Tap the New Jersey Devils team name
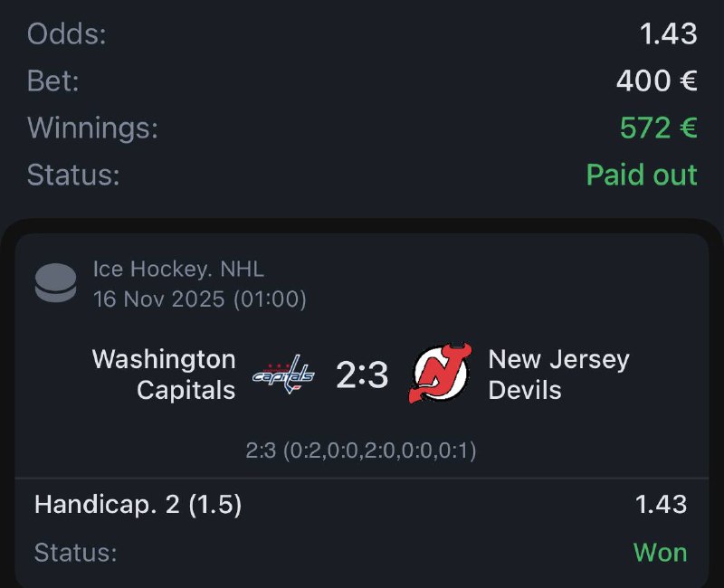Screen dimensions: 724x588 pos(558,375)
